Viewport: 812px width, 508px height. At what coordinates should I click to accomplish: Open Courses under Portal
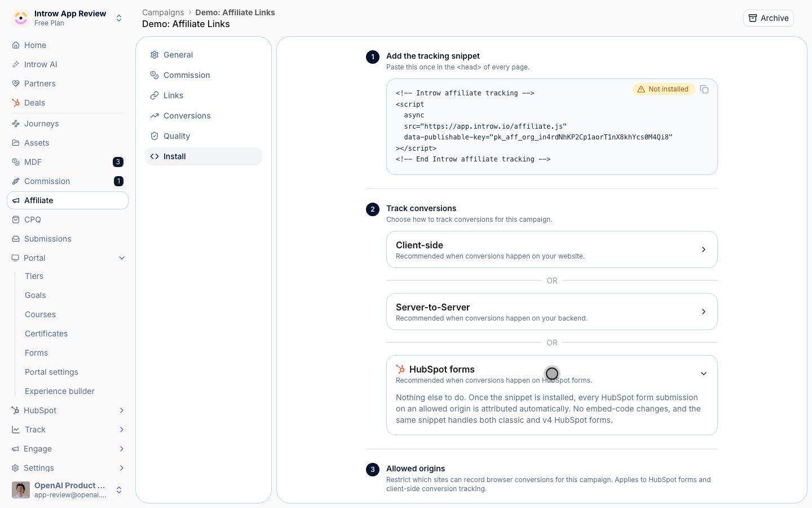click(41, 314)
